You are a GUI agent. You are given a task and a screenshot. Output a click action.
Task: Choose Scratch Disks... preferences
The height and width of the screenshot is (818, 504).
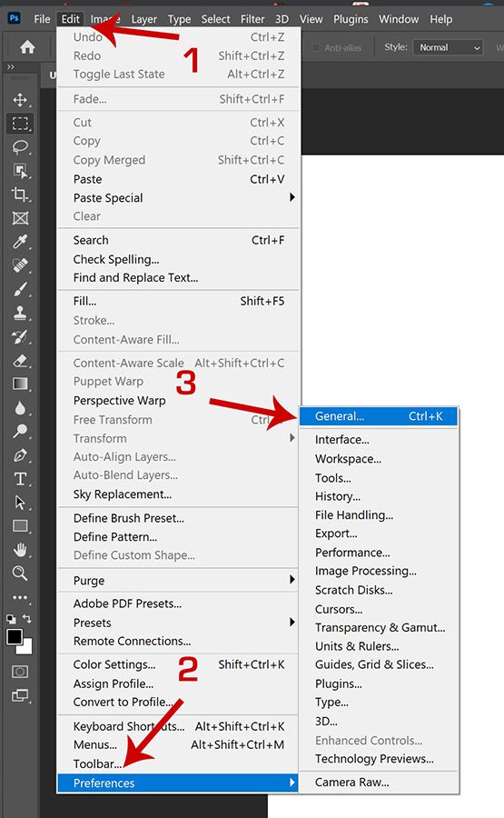[379, 590]
